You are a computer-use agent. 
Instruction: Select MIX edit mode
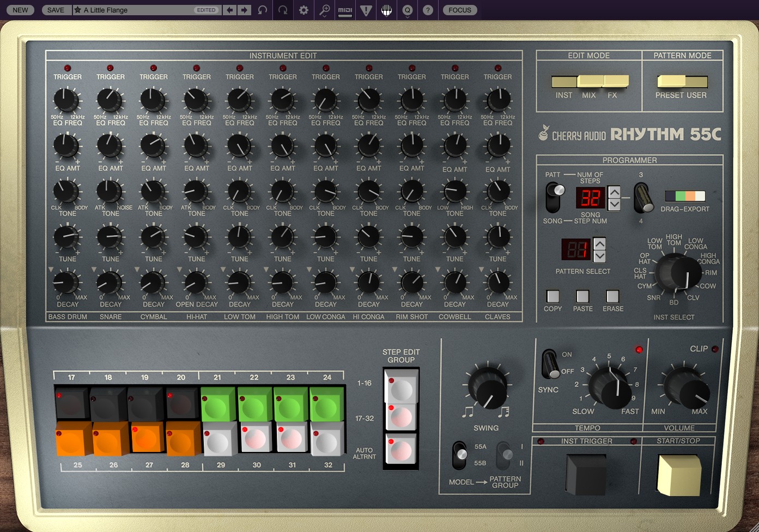click(x=590, y=82)
